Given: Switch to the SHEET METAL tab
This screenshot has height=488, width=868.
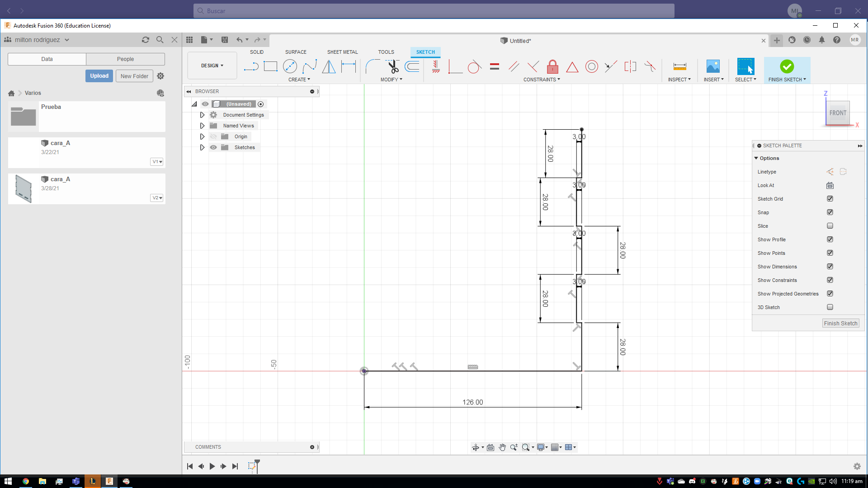Looking at the screenshot, I should (342, 52).
